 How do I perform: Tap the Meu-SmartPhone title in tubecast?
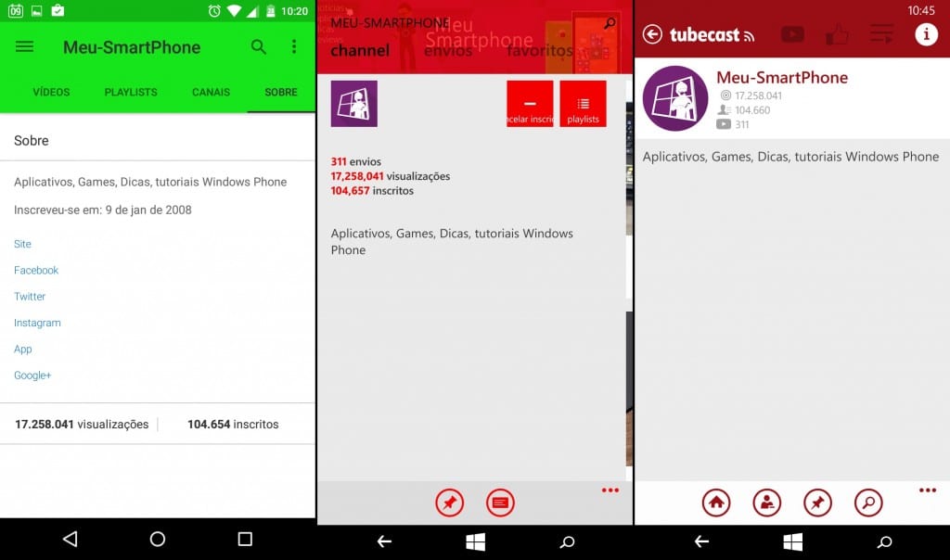[x=782, y=78]
